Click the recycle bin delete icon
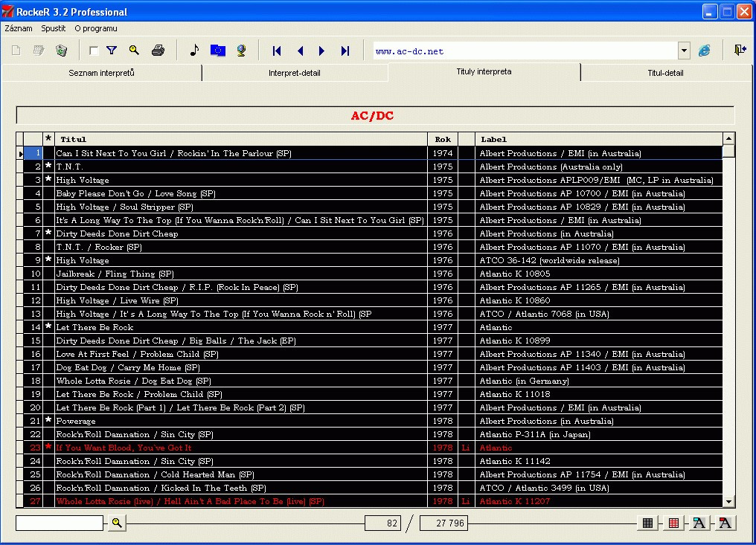 pyautogui.click(x=61, y=51)
